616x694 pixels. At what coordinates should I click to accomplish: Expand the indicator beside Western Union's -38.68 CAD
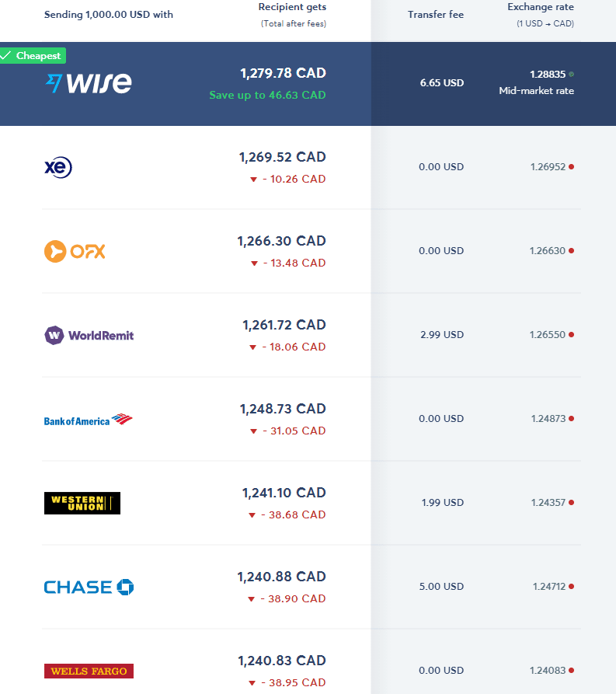click(252, 515)
